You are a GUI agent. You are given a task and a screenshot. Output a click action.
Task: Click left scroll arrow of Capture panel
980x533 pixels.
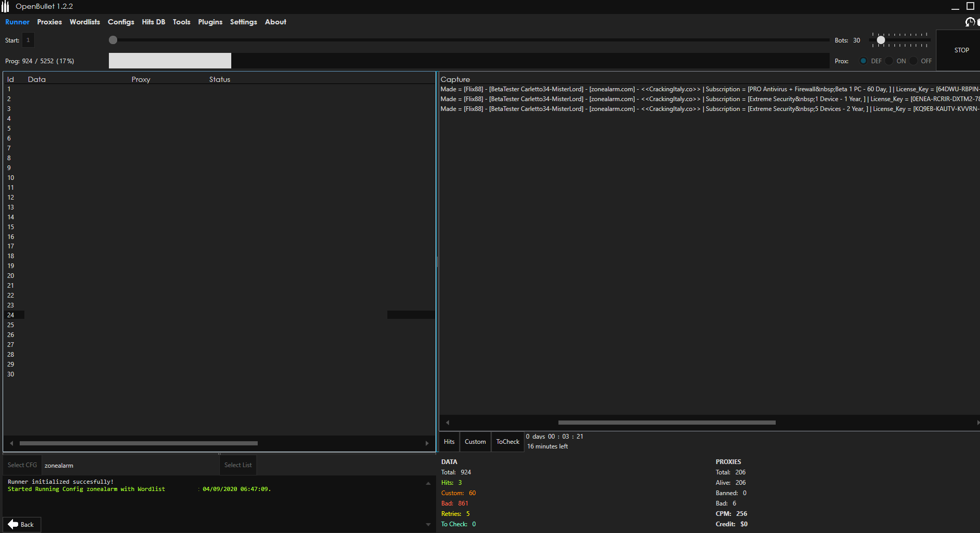pos(447,423)
